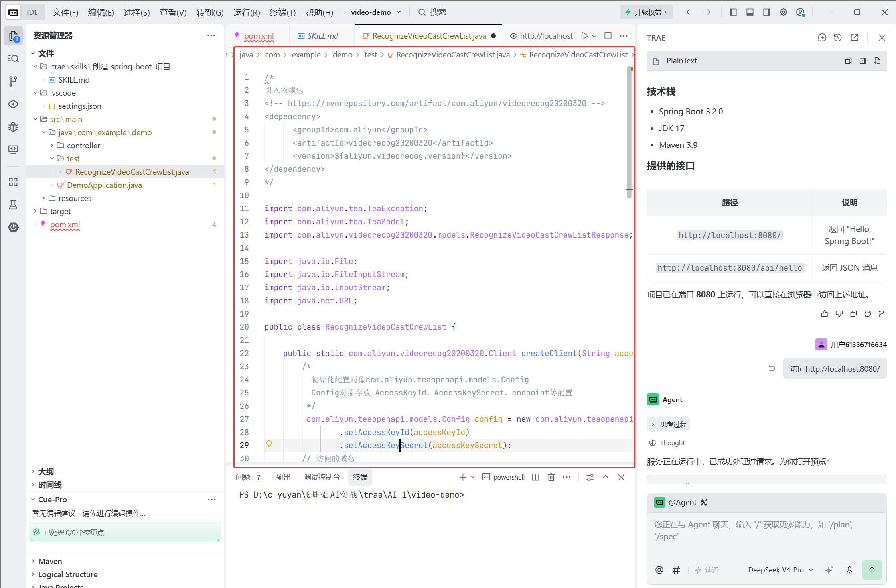Toggle the secondary side bar layout
Viewport: 896px width, 588px height.
(x=766, y=12)
